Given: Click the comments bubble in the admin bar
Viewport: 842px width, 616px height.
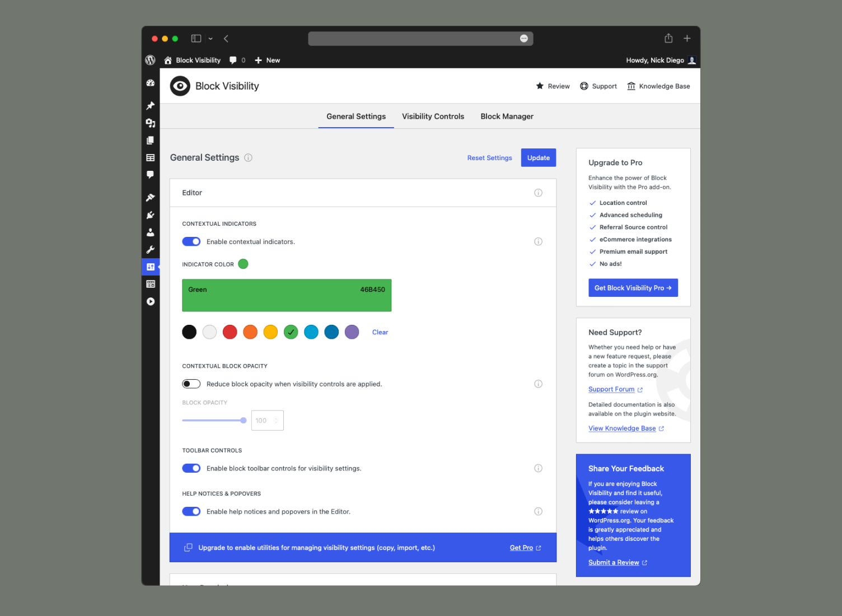Looking at the screenshot, I should click(x=237, y=60).
